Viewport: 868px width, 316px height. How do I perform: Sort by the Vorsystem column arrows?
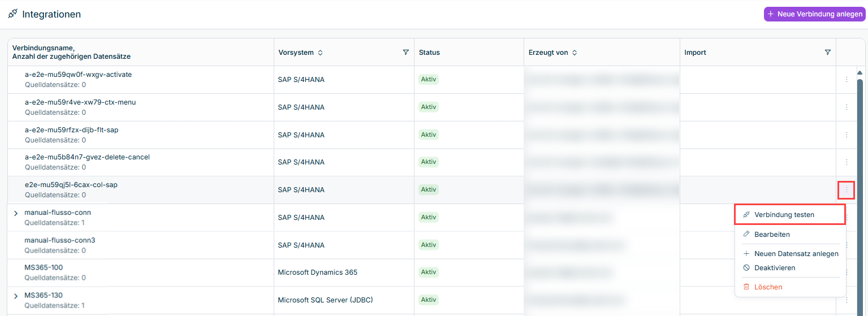(320, 53)
